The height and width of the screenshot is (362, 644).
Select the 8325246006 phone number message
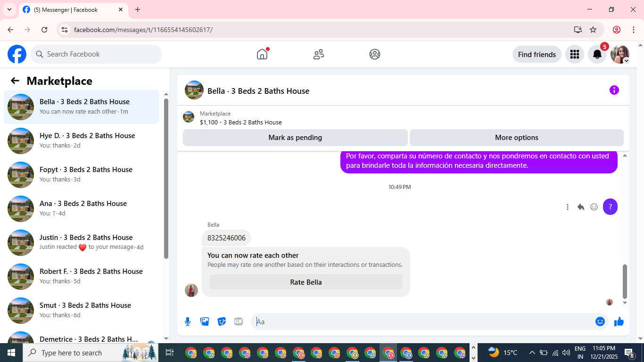coord(226,238)
